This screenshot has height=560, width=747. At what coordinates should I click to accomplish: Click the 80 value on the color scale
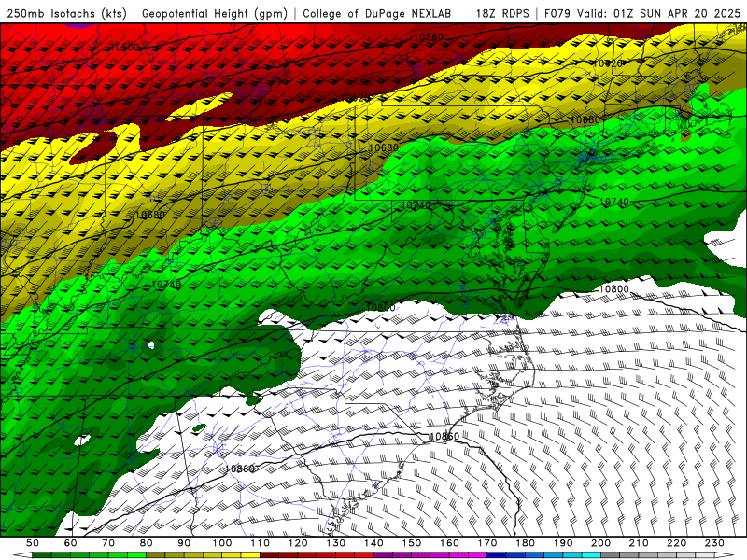point(147,543)
